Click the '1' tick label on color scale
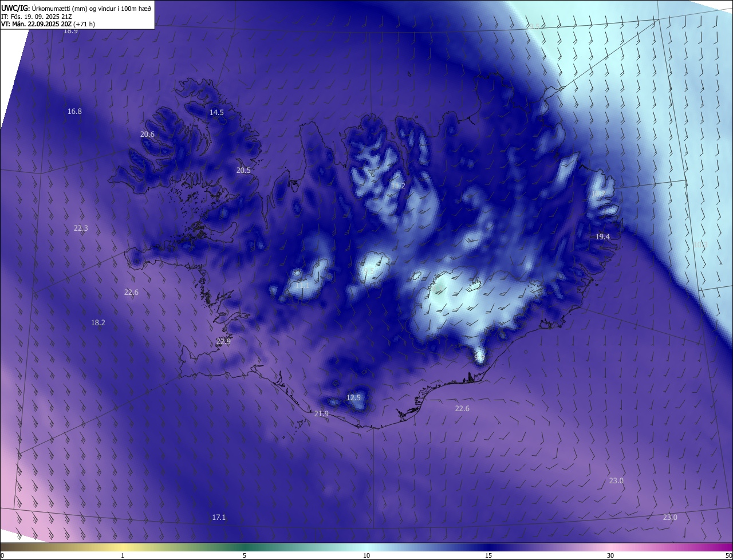The height and width of the screenshot is (560, 733). (123, 555)
